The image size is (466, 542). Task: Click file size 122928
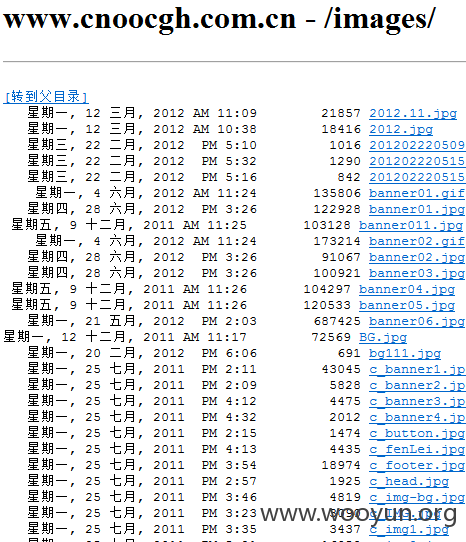coord(337,209)
